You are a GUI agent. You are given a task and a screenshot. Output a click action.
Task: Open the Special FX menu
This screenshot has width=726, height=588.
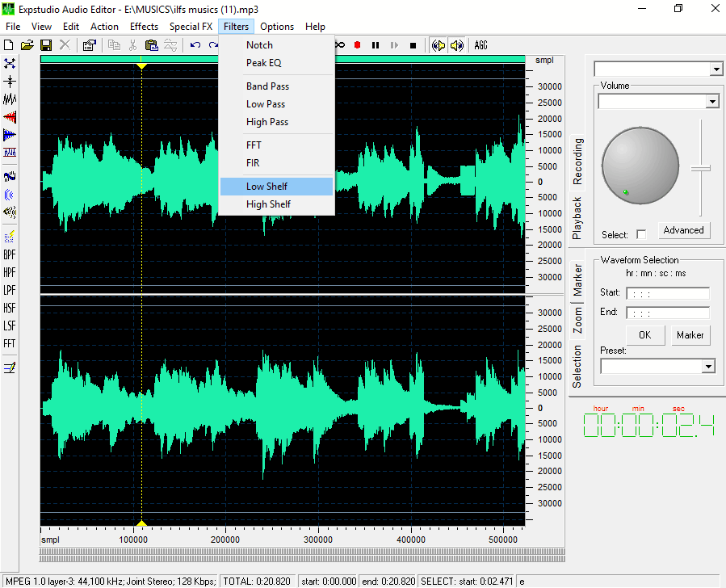coord(191,27)
